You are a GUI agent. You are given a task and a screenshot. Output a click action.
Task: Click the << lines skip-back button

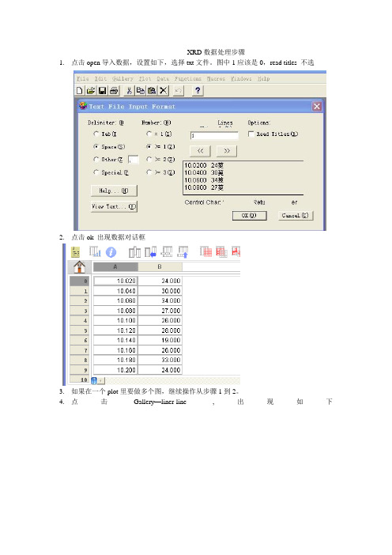tap(200, 151)
